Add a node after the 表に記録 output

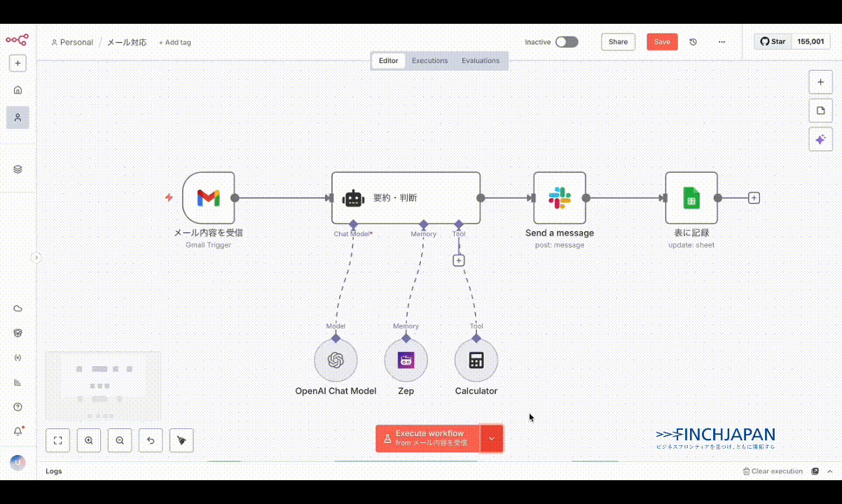pyautogui.click(x=754, y=198)
